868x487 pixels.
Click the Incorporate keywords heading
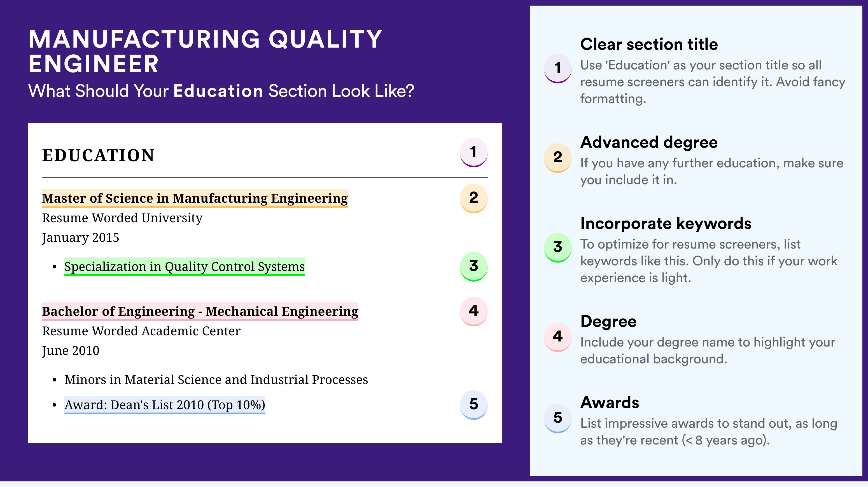pyautogui.click(x=666, y=223)
